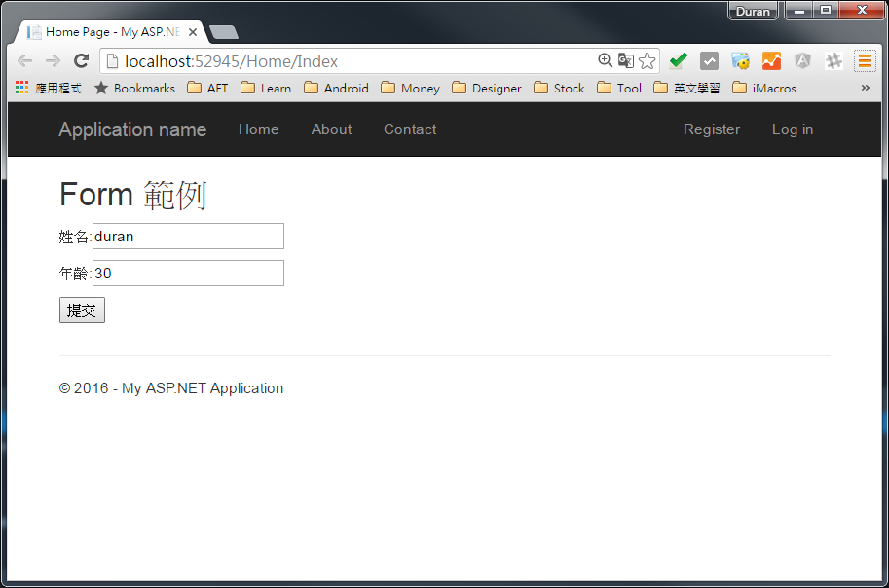
Task: Open the Bookmarks star folder
Action: [x=135, y=88]
